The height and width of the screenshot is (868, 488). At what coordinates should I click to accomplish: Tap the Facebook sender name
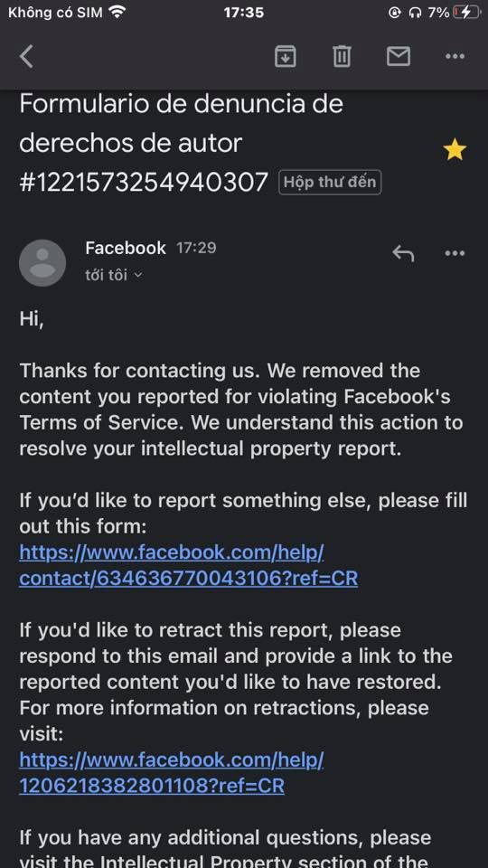click(126, 248)
